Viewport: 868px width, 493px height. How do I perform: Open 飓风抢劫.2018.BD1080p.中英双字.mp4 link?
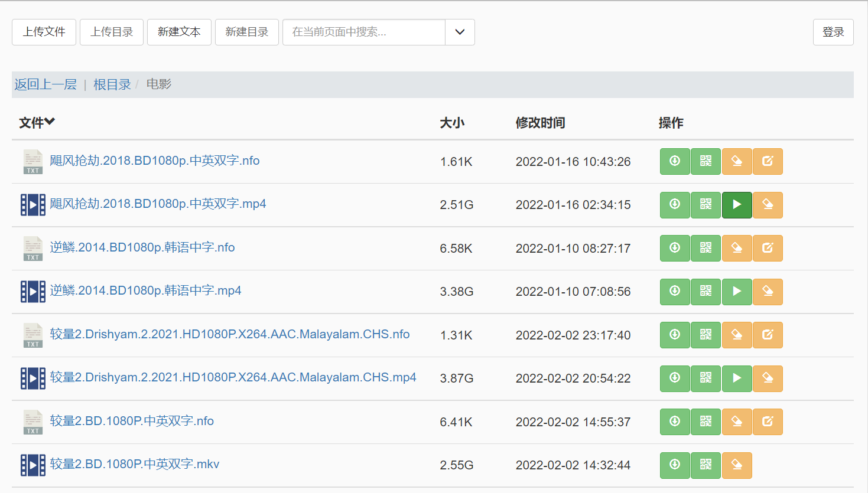pos(158,204)
